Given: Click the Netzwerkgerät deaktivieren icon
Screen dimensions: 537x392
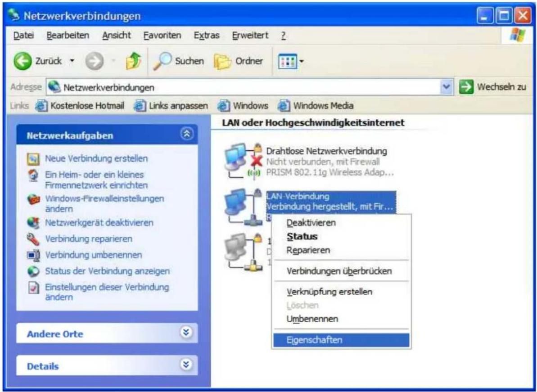Looking at the screenshot, I should [33, 223].
